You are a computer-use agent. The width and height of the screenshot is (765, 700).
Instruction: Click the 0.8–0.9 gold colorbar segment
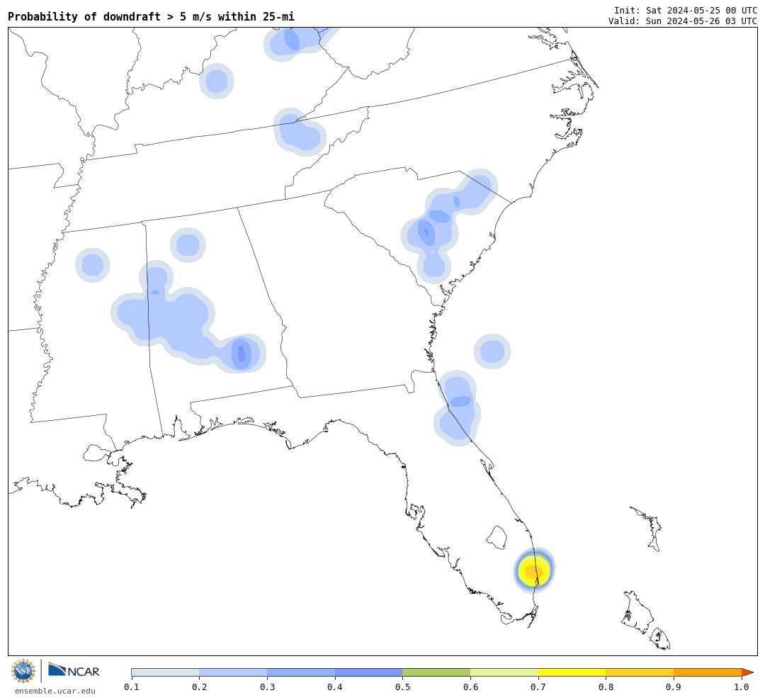click(640, 672)
